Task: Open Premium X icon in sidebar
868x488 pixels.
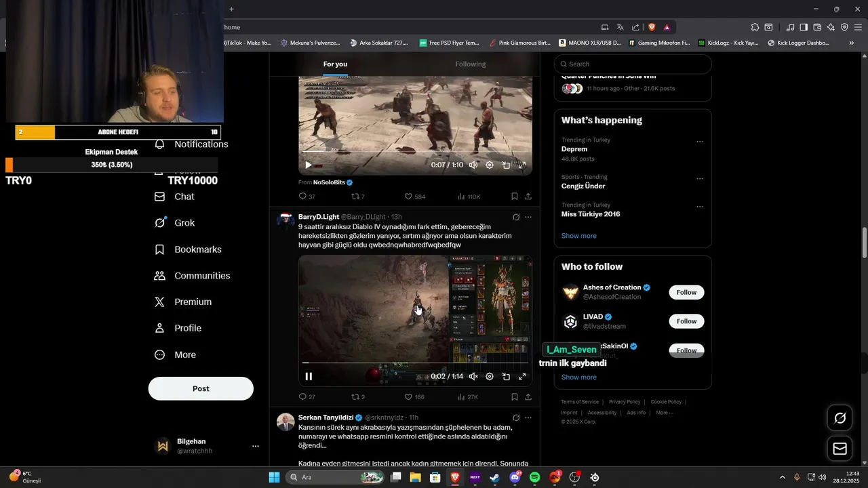Action: [x=160, y=302]
